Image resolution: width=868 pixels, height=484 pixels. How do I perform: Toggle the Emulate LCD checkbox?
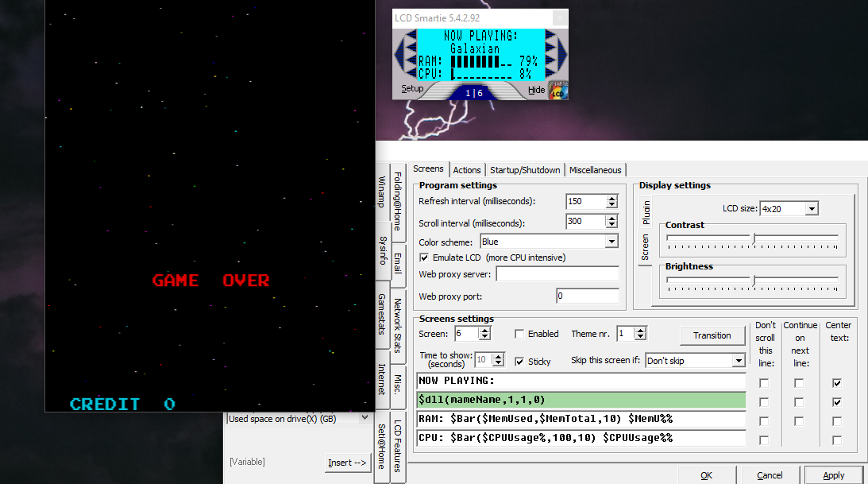(x=424, y=257)
